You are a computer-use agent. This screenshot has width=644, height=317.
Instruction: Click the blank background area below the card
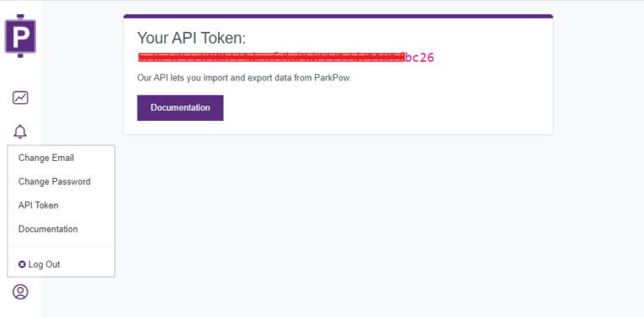click(x=370, y=226)
